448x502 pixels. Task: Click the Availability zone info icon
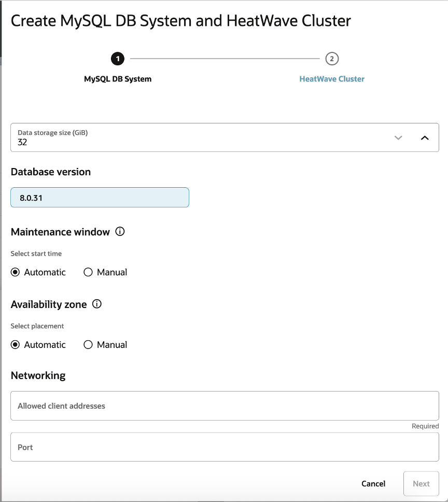(x=96, y=304)
